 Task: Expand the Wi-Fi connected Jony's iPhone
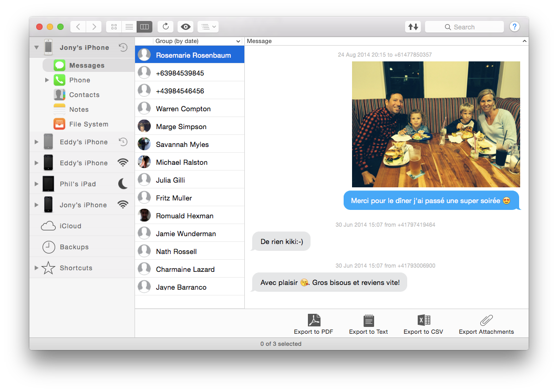(36, 205)
